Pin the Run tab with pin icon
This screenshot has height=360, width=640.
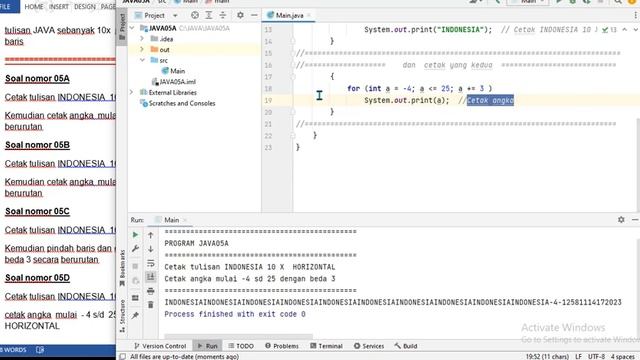point(135,315)
